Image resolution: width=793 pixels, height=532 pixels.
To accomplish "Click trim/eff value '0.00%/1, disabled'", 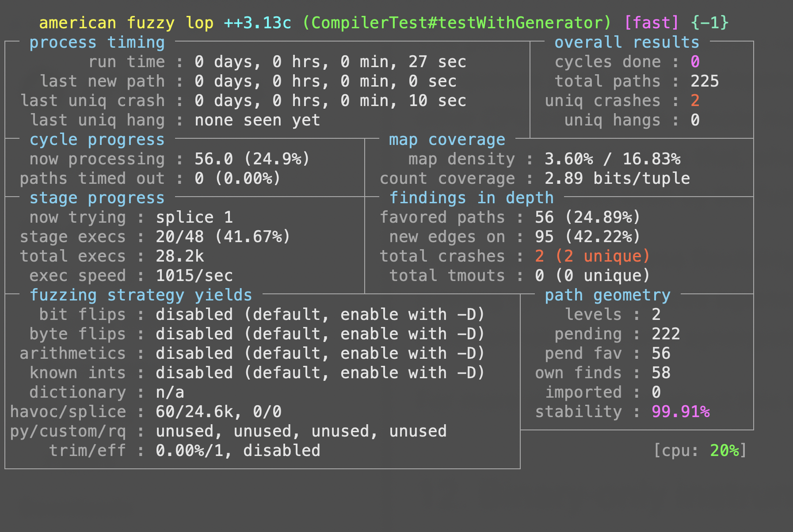I will click(238, 451).
